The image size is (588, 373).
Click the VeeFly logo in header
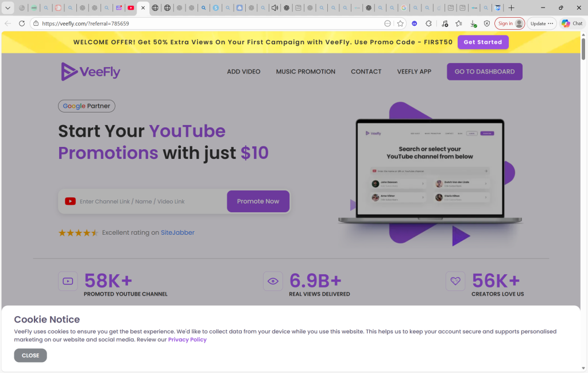tap(91, 72)
